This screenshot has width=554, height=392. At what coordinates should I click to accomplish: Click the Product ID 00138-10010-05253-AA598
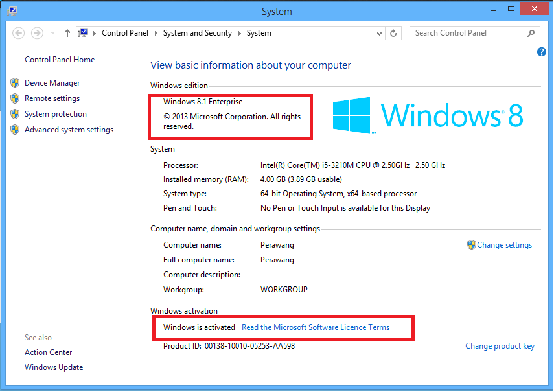(229, 346)
